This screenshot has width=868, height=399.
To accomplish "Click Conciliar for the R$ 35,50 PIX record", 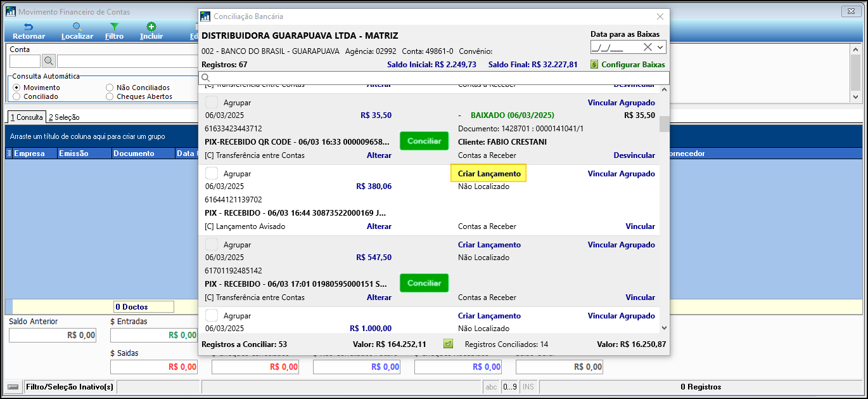I will 424,141.
